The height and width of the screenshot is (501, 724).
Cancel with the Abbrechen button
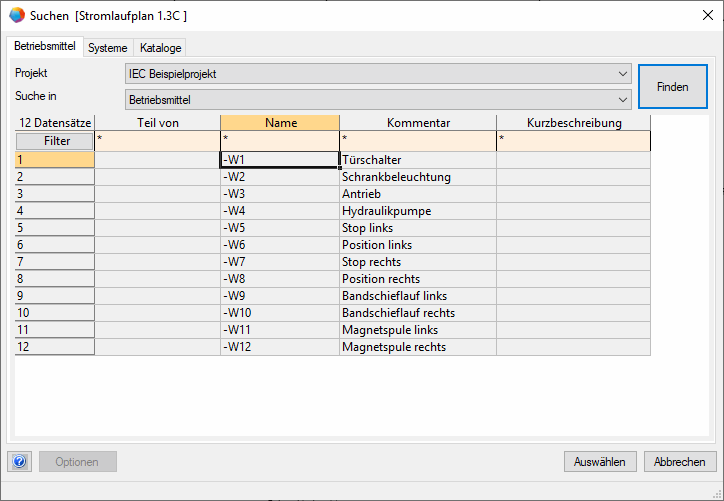680,461
